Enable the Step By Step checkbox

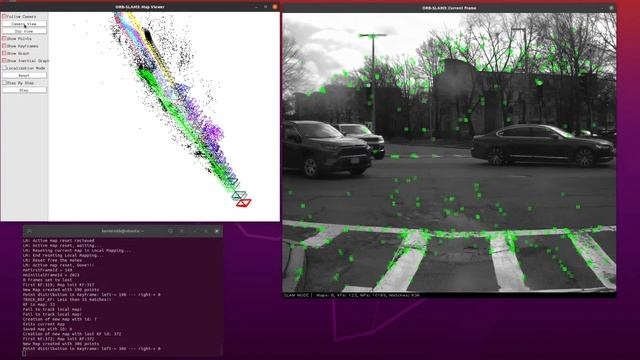[x=4, y=83]
